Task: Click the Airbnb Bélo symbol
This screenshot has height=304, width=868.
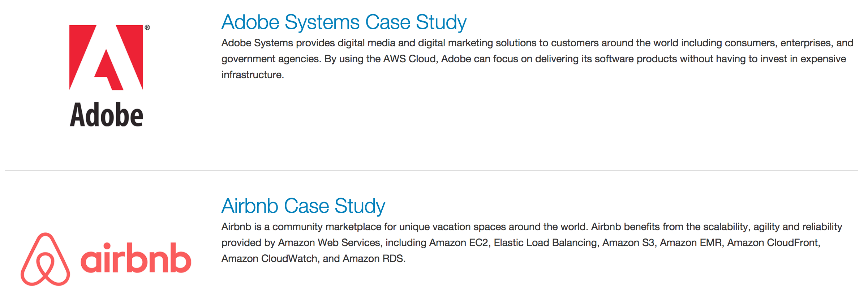Action: [45, 259]
